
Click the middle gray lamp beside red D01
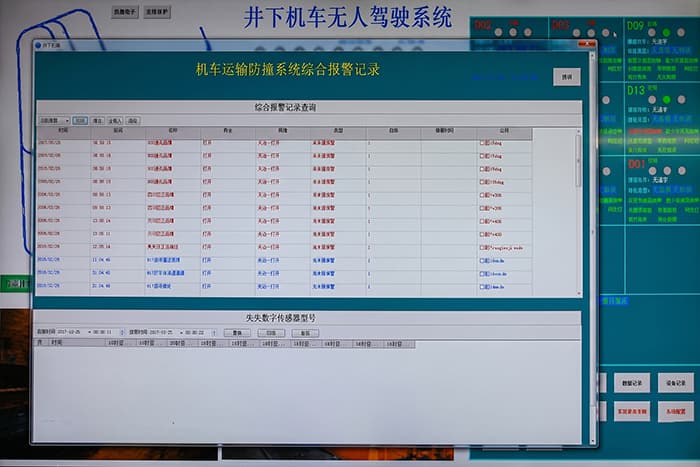point(667,171)
